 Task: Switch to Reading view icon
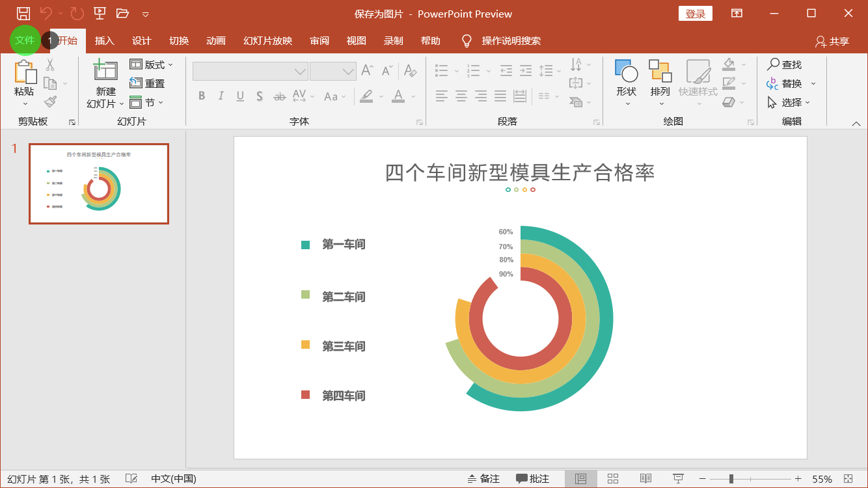[x=645, y=479]
